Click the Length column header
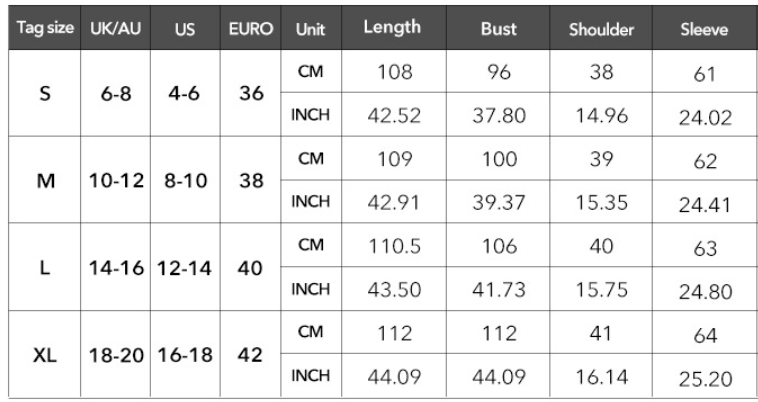The width and height of the screenshot is (758, 402). pyautogui.click(x=392, y=28)
